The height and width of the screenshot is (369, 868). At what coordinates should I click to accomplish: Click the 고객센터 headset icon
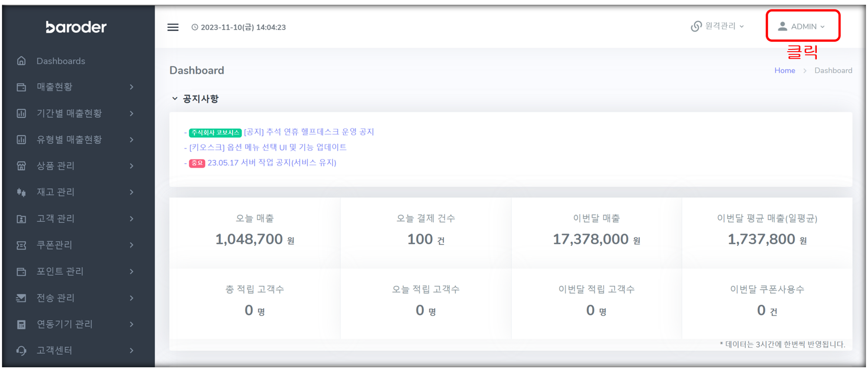click(21, 350)
